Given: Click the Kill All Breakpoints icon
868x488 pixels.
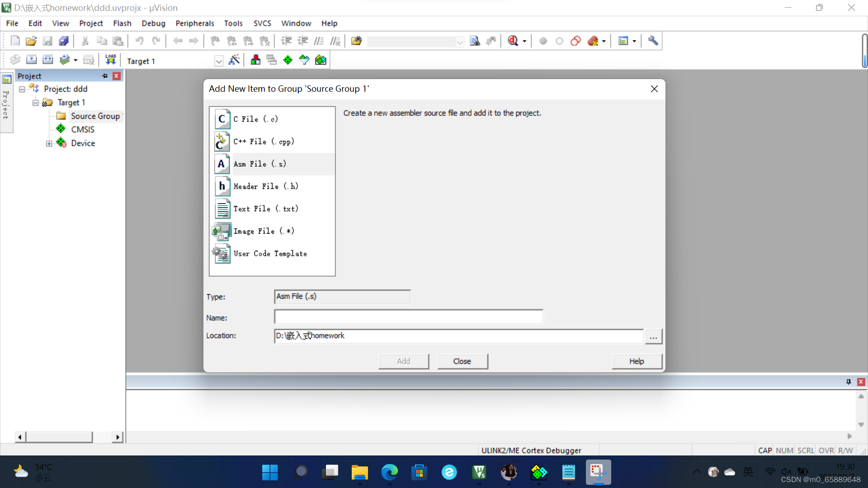Looking at the screenshot, I should (593, 41).
